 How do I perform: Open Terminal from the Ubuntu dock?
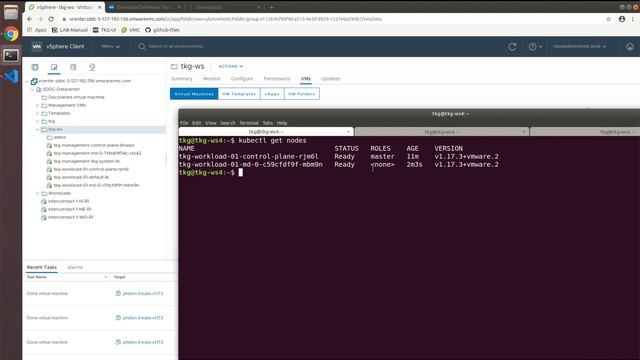(x=11, y=55)
